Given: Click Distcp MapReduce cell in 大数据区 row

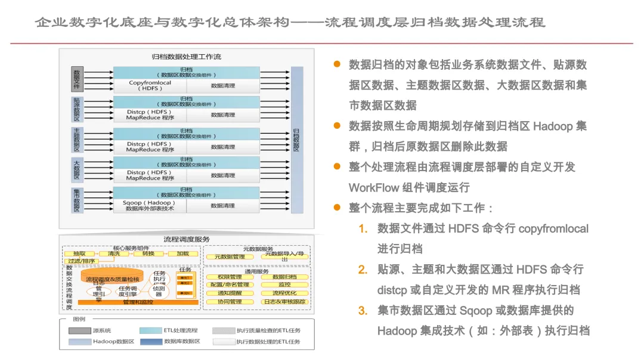Looking at the screenshot, I should coord(150,175).
